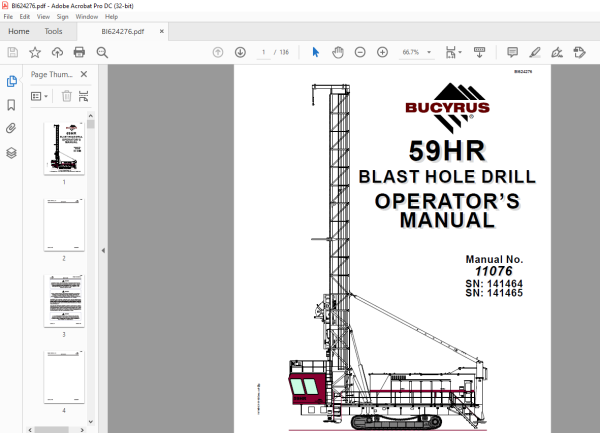Go to next page arrow icon
Screen dimensions: 600x433
[240, 52]
